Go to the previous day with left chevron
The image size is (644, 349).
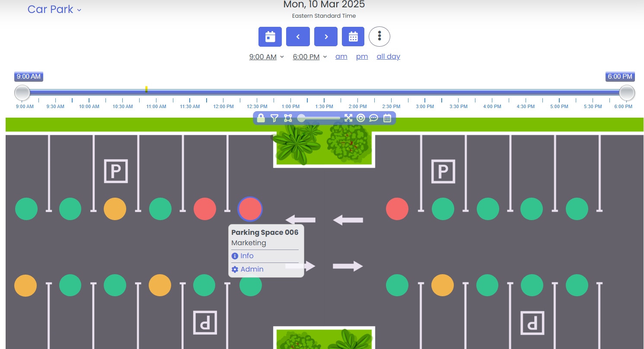(298, 37)
